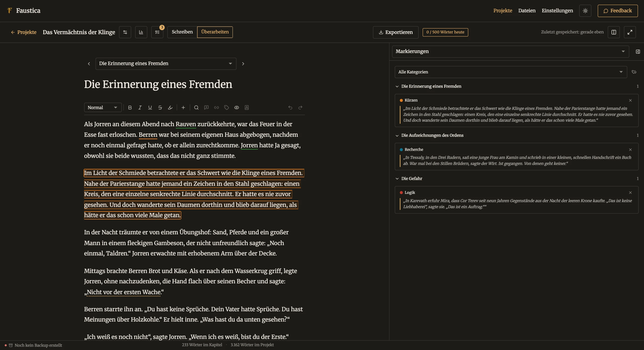The image size is (644, 350).
Task: Click the orange Kürzen category dot
Action: tap(401, 101)
